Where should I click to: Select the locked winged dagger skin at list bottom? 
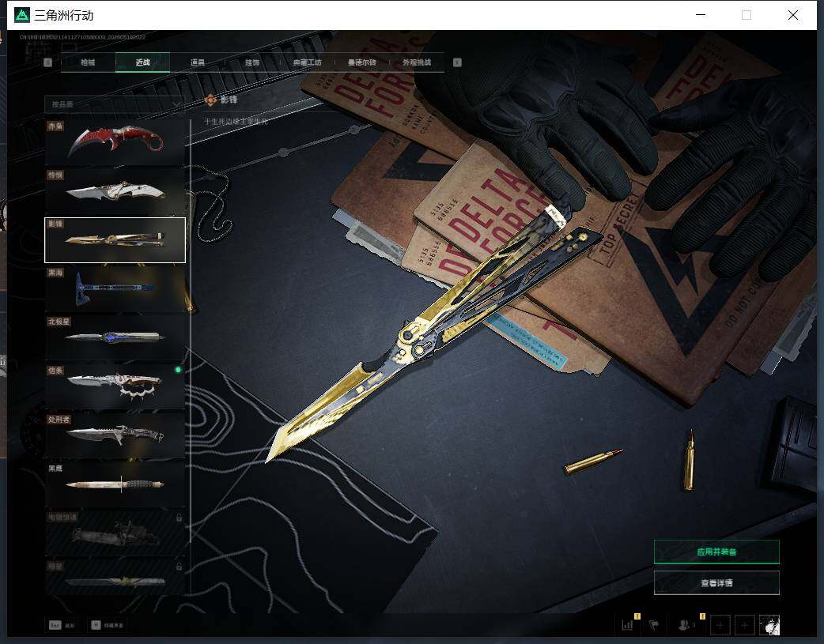coord(115,578)
